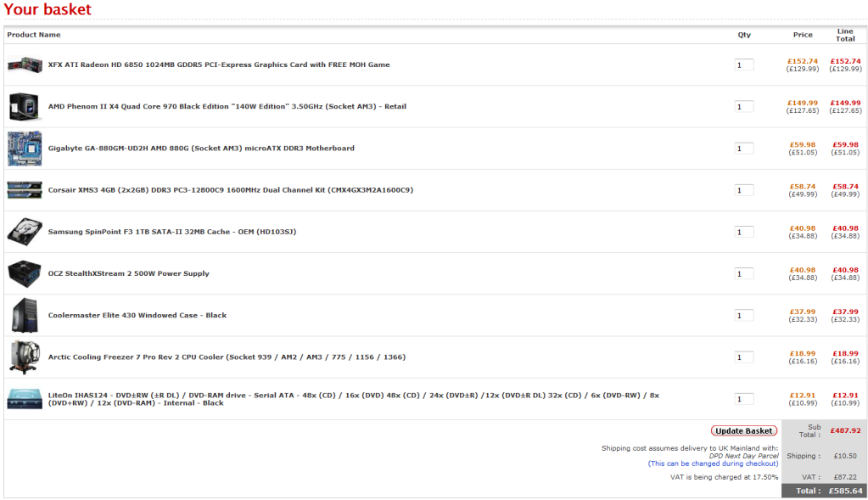Click the Gigabyte GA-880GM-UD2H motherboard thumbnail
The width and height of the screenshot is (868, 500).
pyautogui.click(x=25, y=149)
